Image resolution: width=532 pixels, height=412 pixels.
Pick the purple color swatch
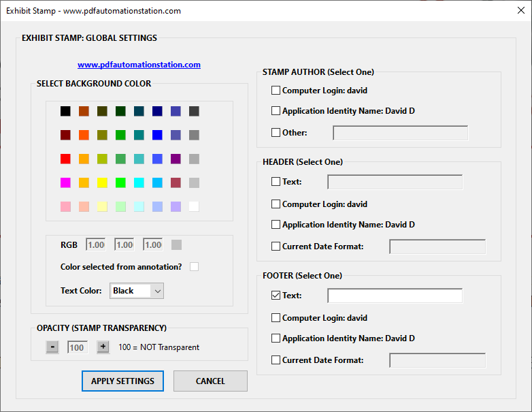click(176, 159)
